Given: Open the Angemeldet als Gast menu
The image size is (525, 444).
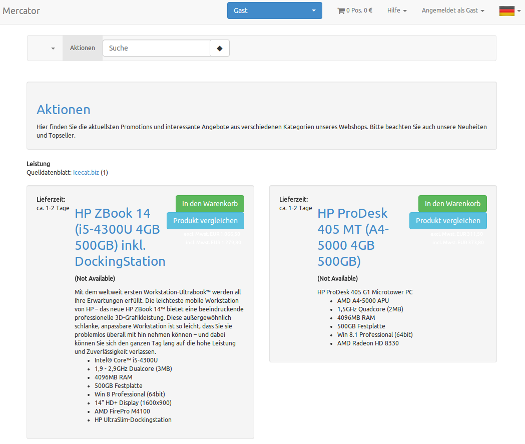Looking at the screenshot, I should point(453,11).
